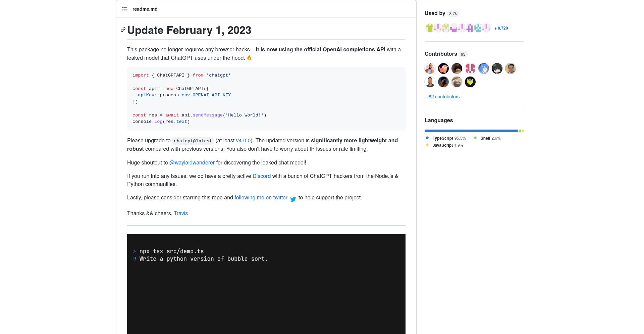Open contributor avatar with blue-haired anime character
This screenshot has height=334, width=644.
(484, 68)
